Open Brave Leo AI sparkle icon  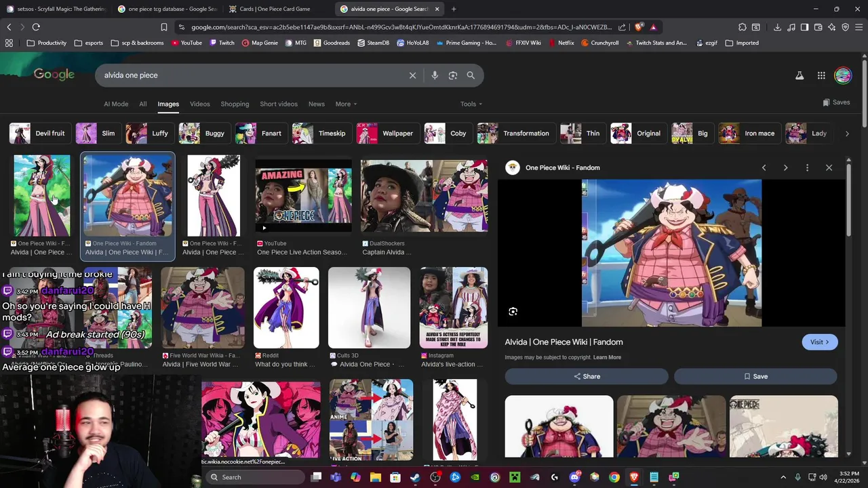click(x=831, y=27)
